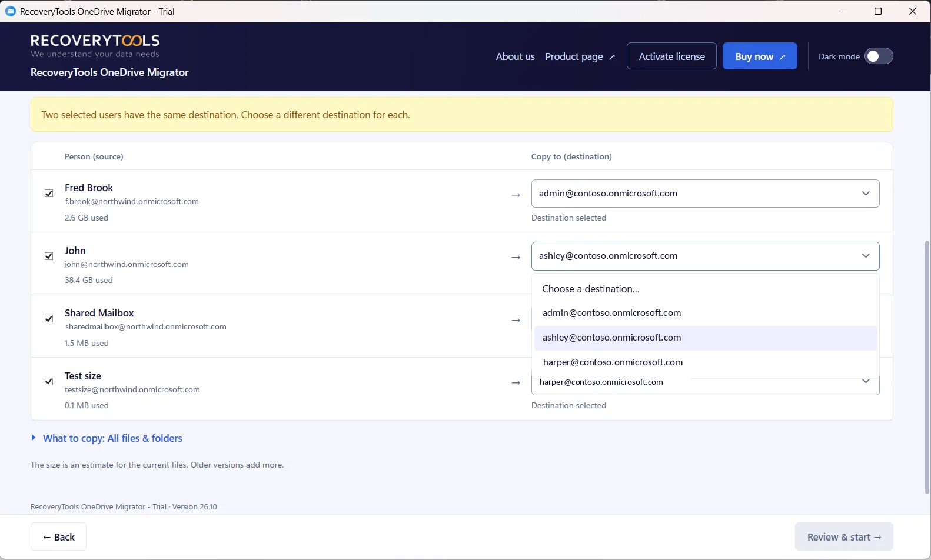Select harper@contoso.onmicrosoft.com from the open list
This screenshot has height=560, width=931.
tap(705, 362)
